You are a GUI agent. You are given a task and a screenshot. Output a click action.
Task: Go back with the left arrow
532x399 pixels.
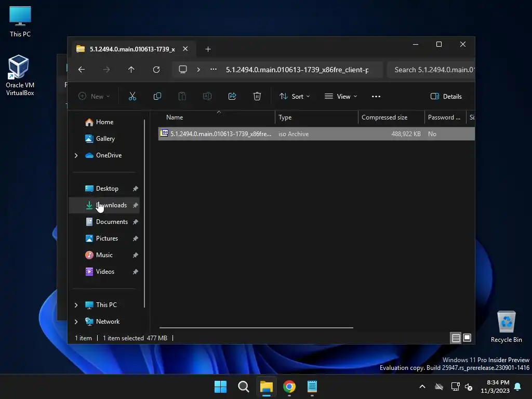pyautogui.click(x=82, y=70)
